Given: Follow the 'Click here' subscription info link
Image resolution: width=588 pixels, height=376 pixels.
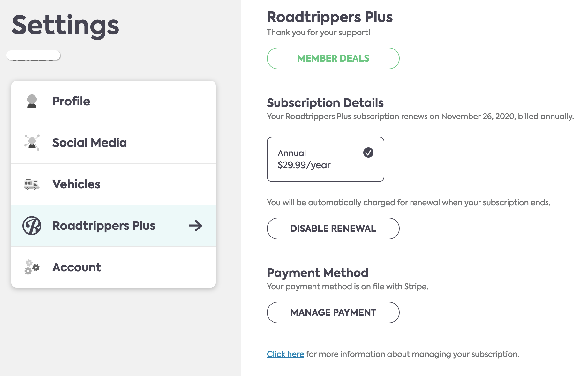Looking at the screenshot, I should pyautogui.click(x=285, y=354).
